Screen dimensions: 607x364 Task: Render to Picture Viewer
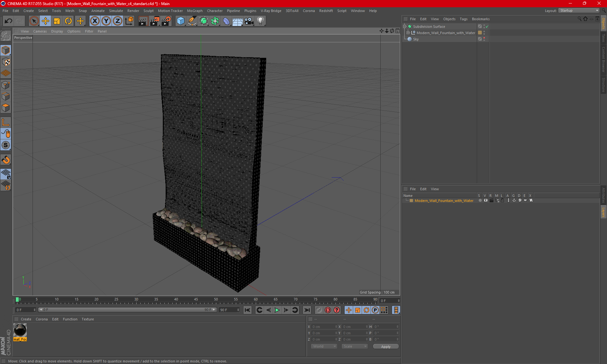(x=155, y=21)
